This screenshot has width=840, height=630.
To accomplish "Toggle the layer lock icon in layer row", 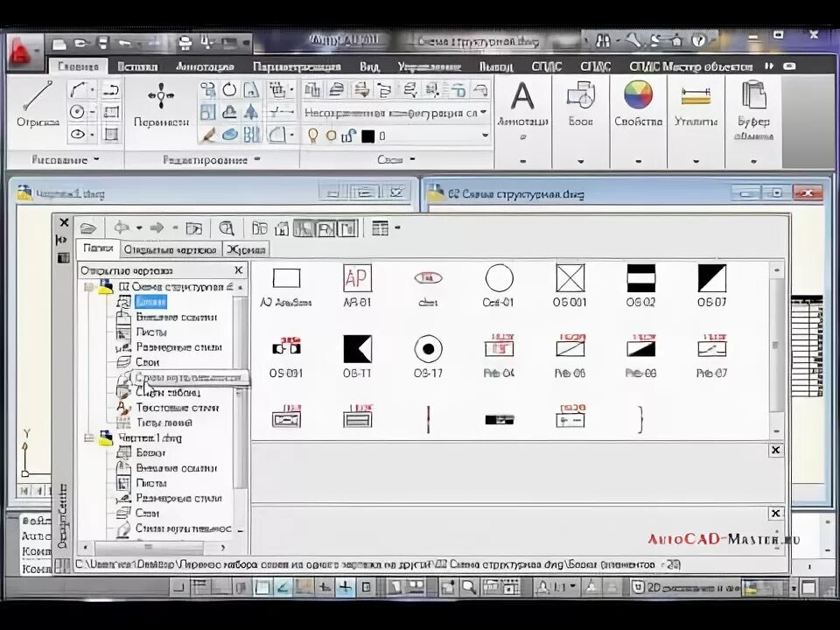I will click(x=349, y=136).
